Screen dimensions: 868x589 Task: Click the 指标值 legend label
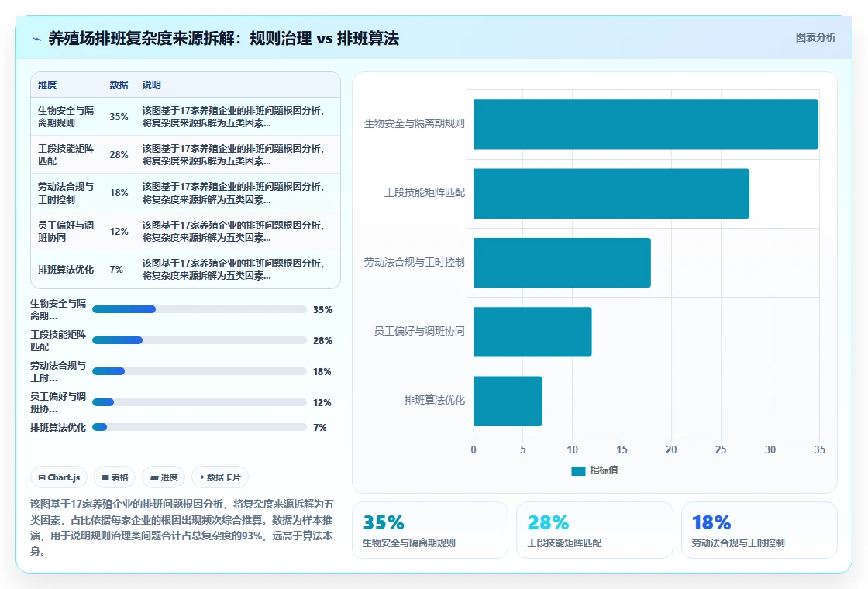(604, 470)
